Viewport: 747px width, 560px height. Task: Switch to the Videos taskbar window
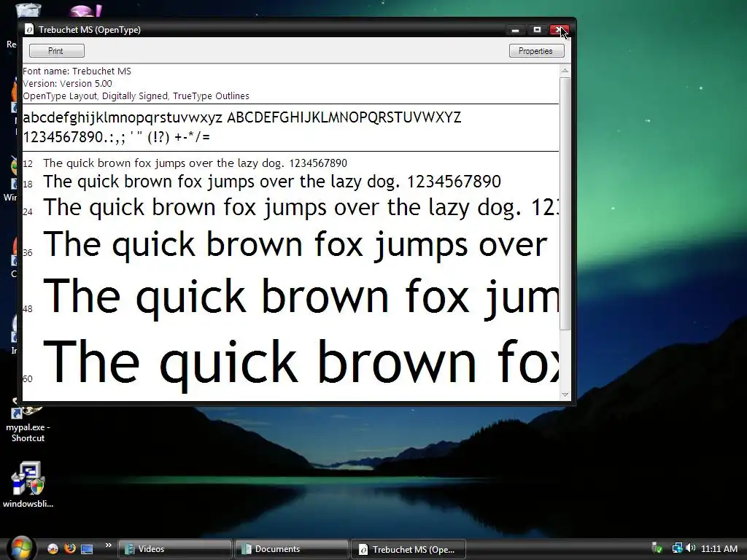click(x=174, y=549)
